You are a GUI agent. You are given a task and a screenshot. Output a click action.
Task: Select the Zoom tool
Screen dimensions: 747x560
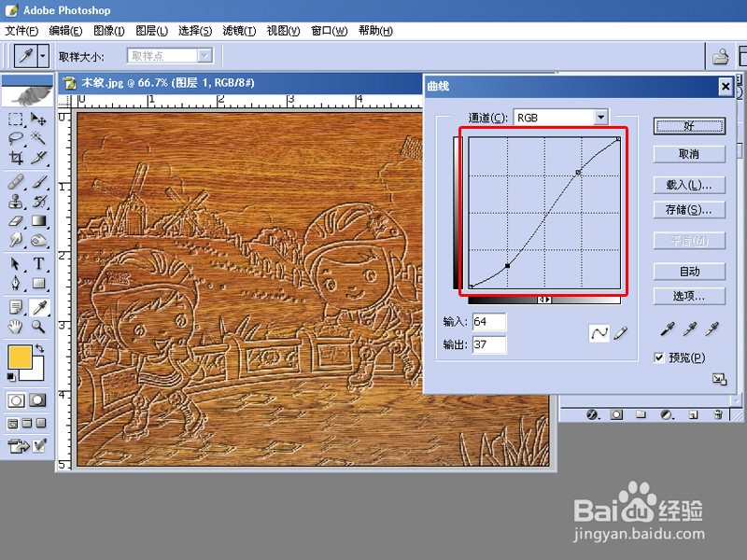(38, 327)
